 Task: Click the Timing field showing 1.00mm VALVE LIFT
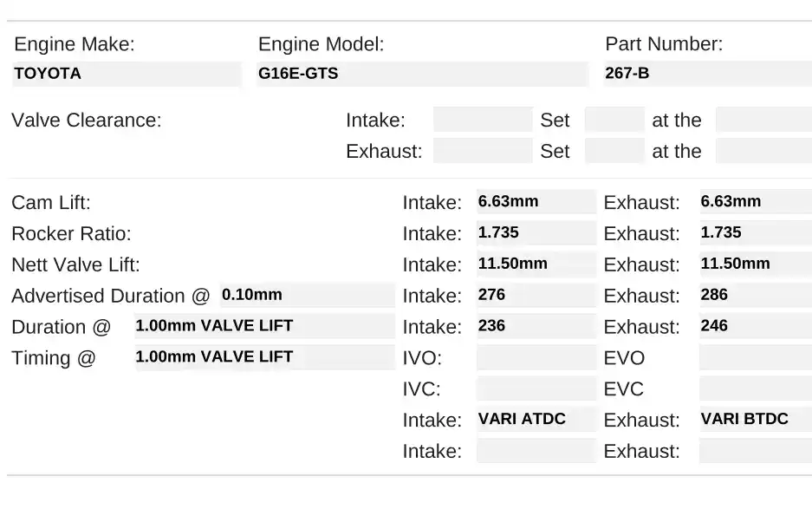click(x=264, y=357)
